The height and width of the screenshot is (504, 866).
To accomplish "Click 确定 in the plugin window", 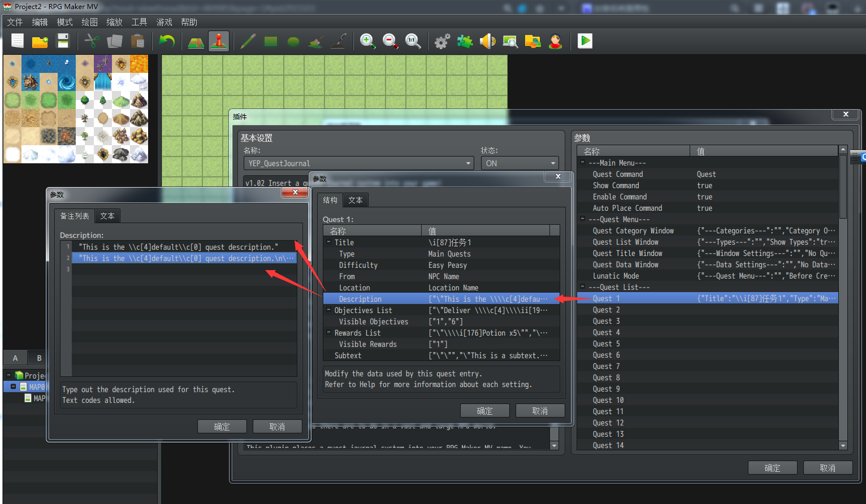I will [x=773, y=468].
